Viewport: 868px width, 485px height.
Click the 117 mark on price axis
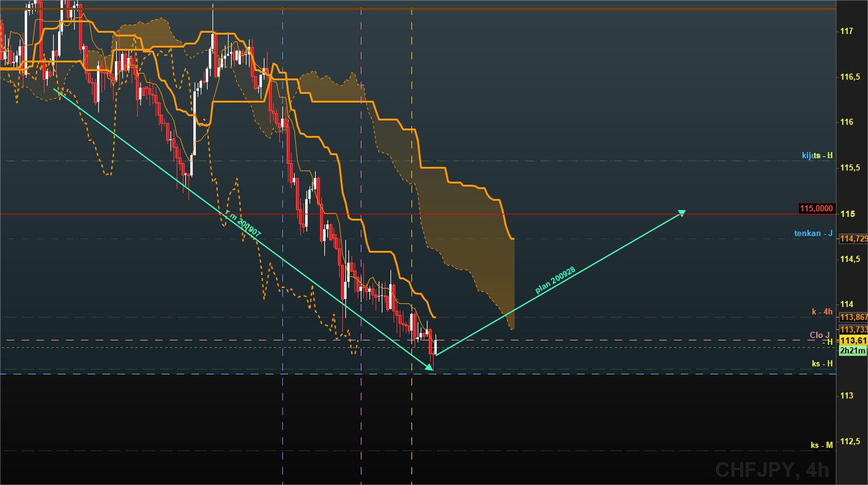click(x=846, y=31)
